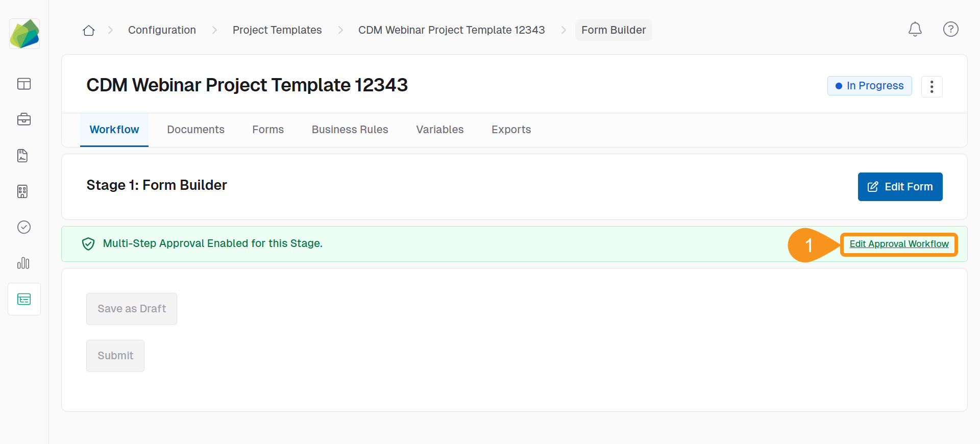Click the teal form configuration sidebar icon
Image resolution: width=980 pixels, height=444 pixels.
coord(24,299)
